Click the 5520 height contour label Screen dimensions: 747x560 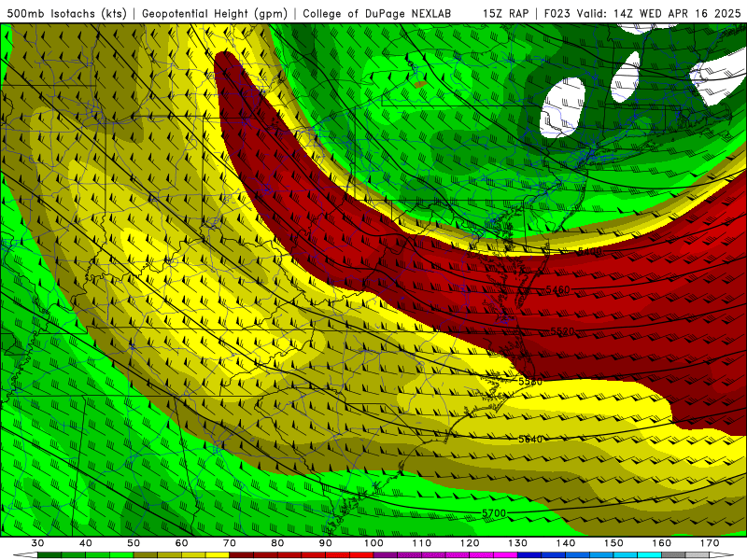tap(562, 331)
